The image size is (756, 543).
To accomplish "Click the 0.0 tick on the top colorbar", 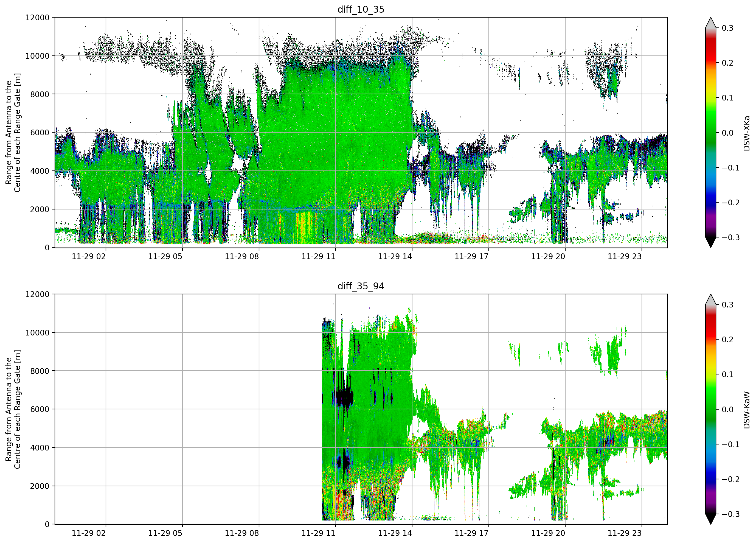I will [727, 133].
